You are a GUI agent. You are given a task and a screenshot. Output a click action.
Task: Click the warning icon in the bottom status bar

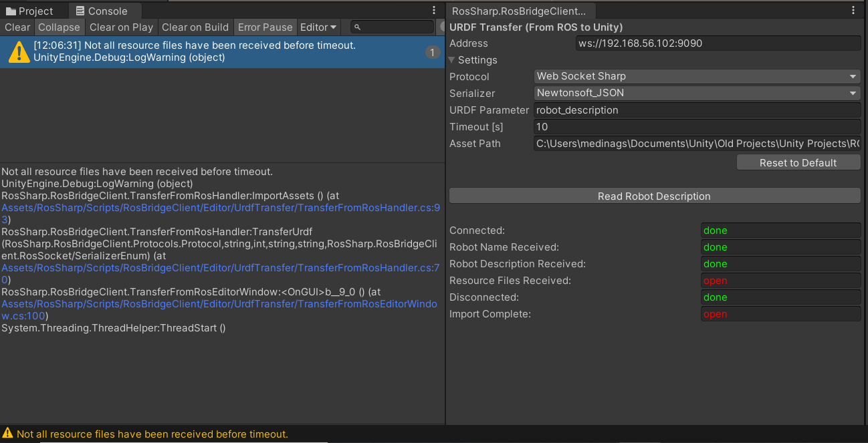pyautogui.click(x=7, y=434)
